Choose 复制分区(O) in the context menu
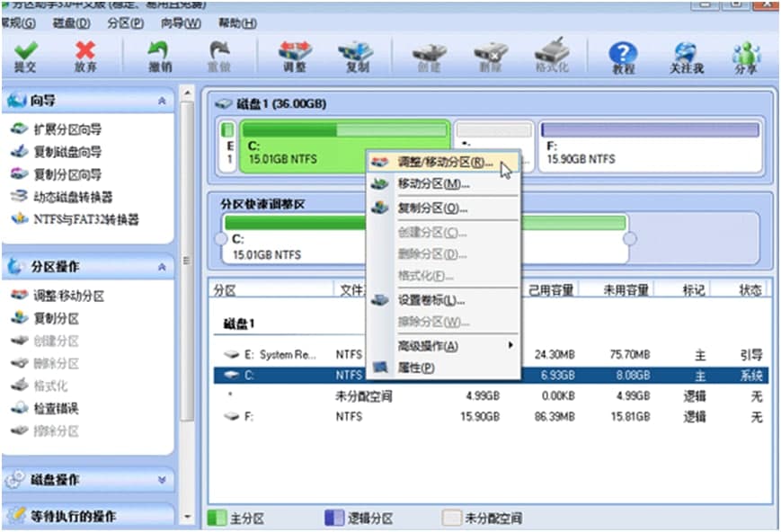This screenshot has height=532, width=781. (443, 208)
